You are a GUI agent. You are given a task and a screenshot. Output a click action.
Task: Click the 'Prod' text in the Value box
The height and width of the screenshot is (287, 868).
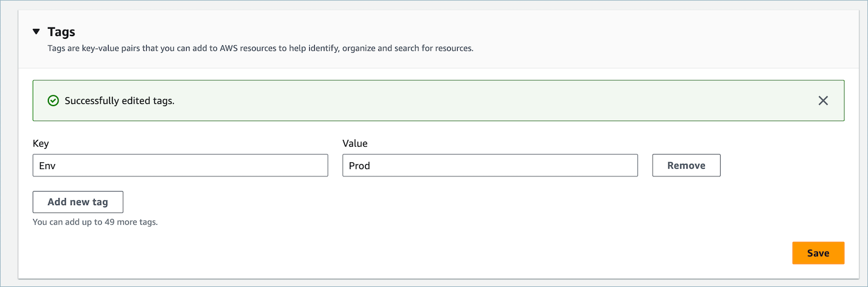[359, 166]
